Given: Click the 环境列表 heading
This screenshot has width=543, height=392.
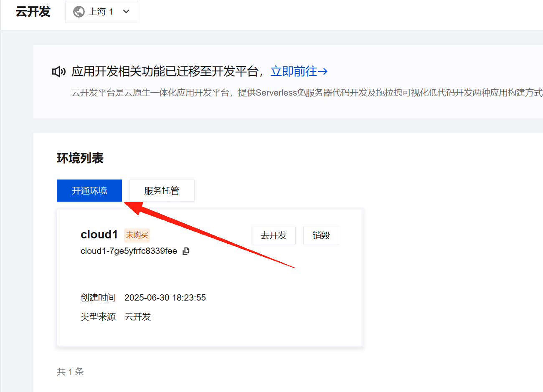Looking at the screenshot, I should coord(80,158).
